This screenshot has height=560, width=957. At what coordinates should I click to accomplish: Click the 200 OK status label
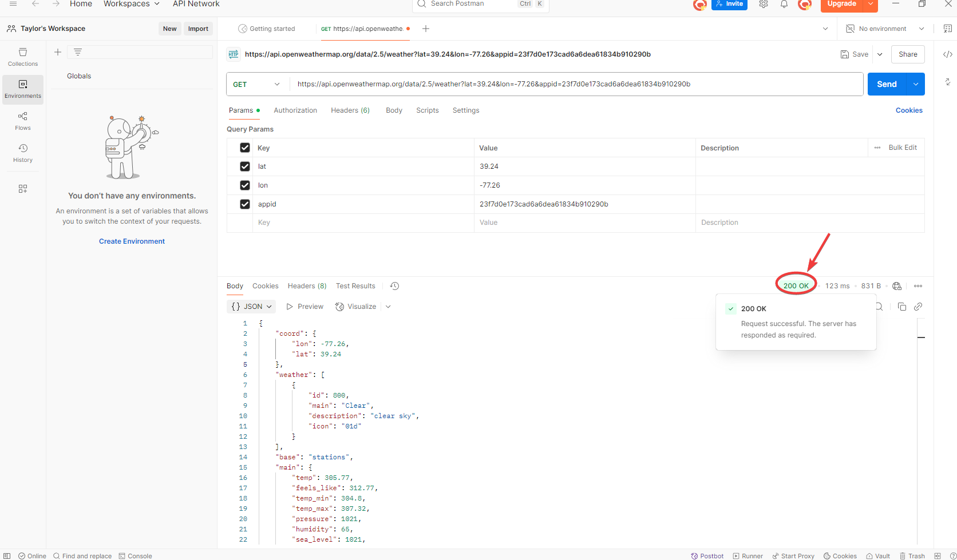[x=796, y=286]
